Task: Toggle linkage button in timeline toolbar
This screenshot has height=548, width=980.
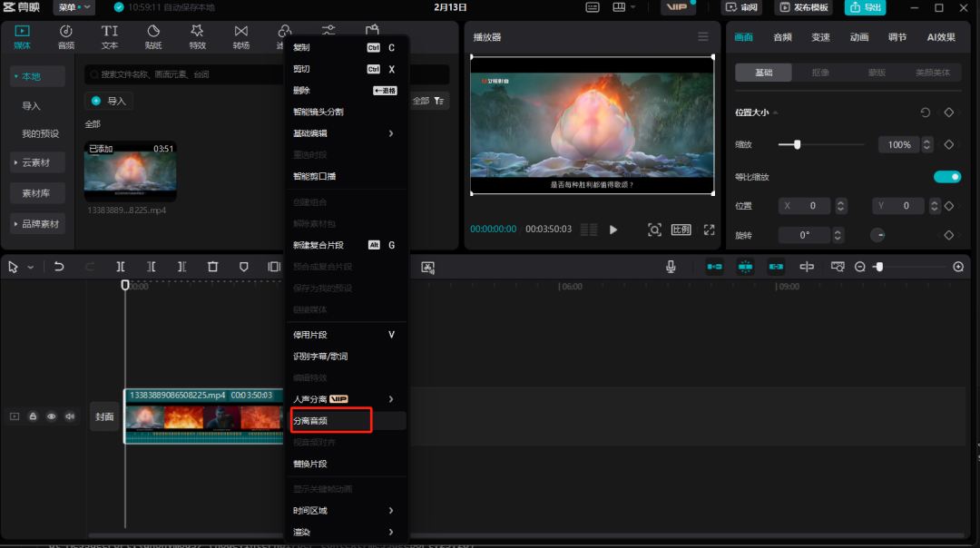Action: click(776, 267)
